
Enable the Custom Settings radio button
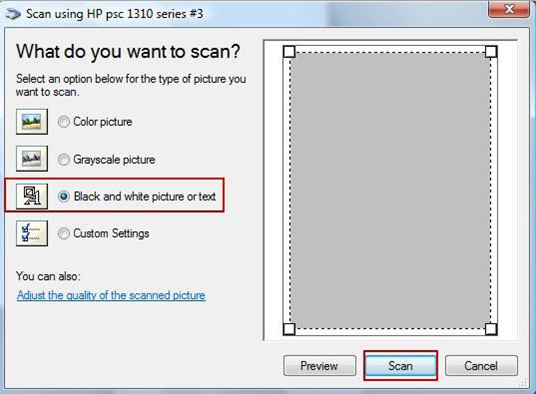(x=64, y=233)
